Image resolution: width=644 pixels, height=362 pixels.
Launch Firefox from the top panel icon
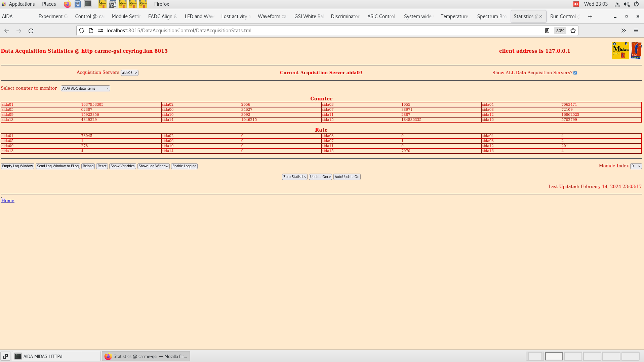(x=67, y=4)
